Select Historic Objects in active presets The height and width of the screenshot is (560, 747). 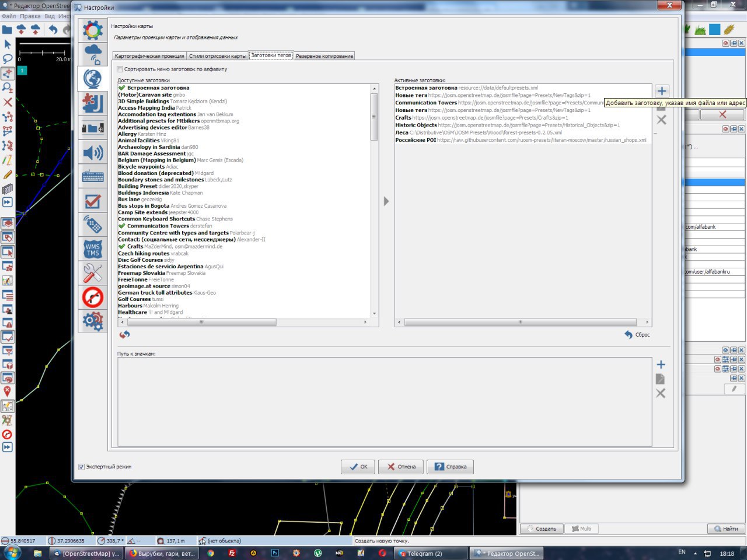(508, 125)
